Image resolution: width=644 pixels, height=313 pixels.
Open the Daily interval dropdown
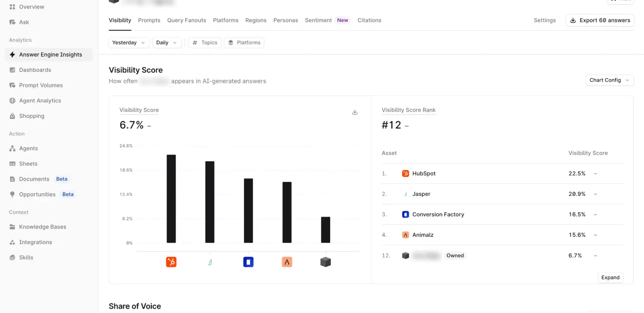pos(167,43)
